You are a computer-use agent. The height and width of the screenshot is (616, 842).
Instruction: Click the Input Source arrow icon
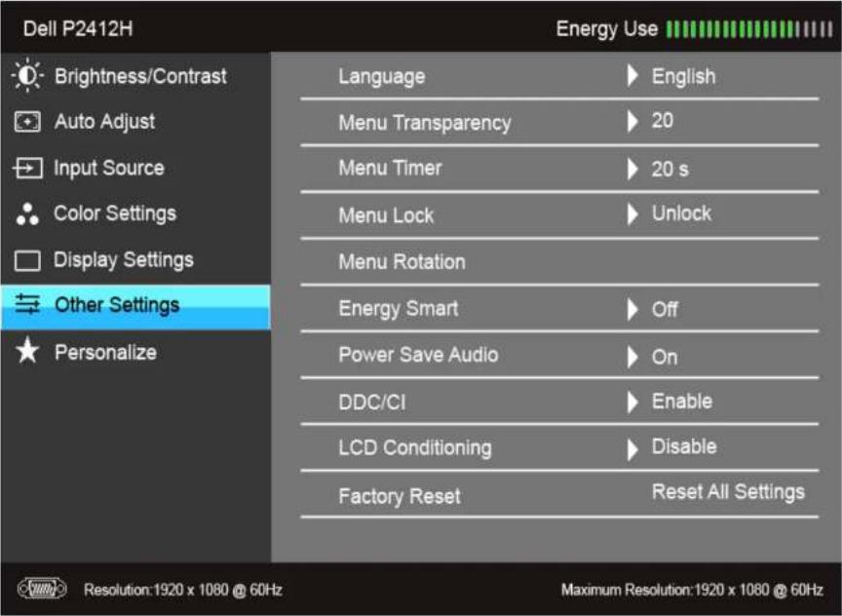tap(27, 168)
